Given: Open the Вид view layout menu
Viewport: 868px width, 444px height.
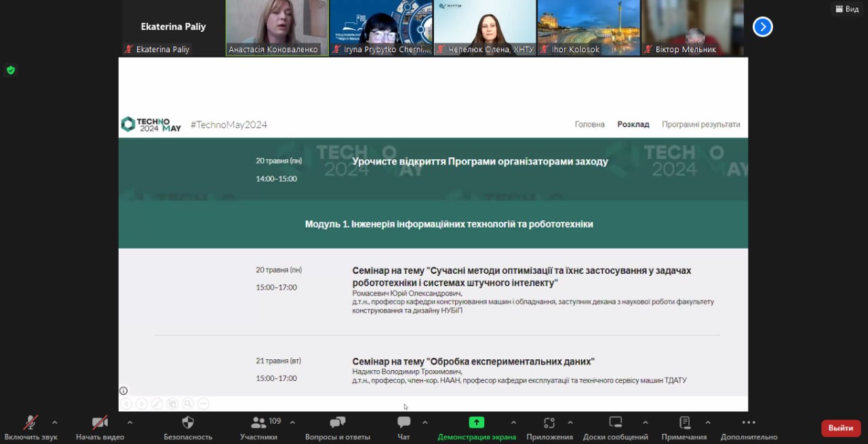Looking at the screenshot, I should pos(847,9).
